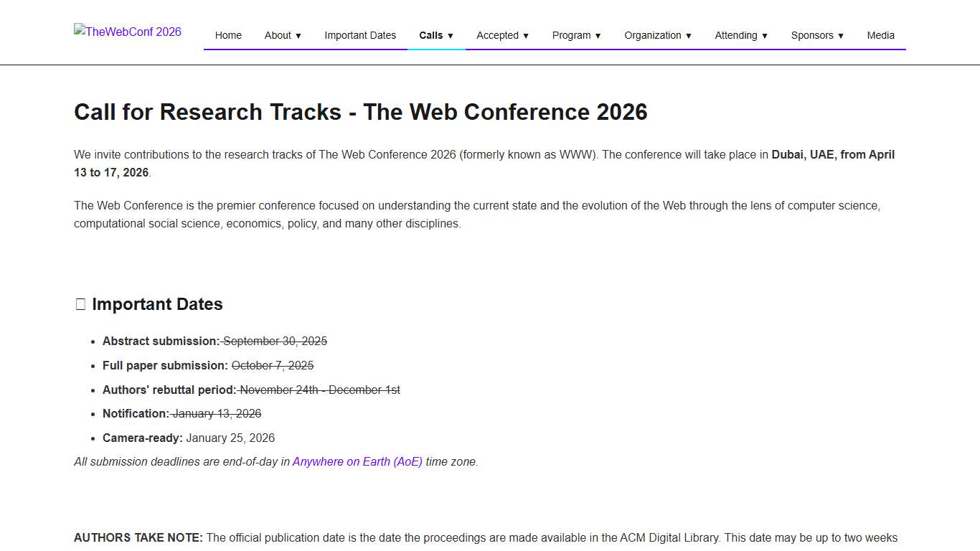This screenshot has width=980, height=551.
Task: Follow the Anywhere on Earth (AoE) link
Action: pos(357,461)
